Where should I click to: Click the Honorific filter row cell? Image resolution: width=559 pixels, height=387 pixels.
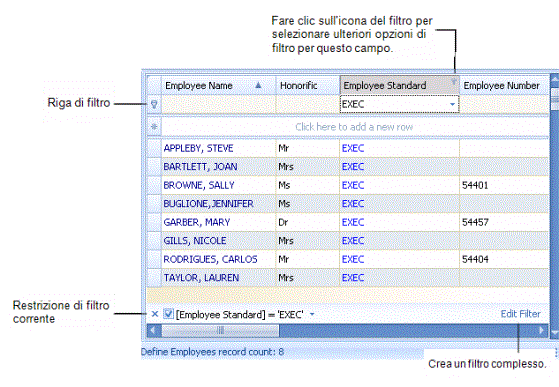(308, 104)
